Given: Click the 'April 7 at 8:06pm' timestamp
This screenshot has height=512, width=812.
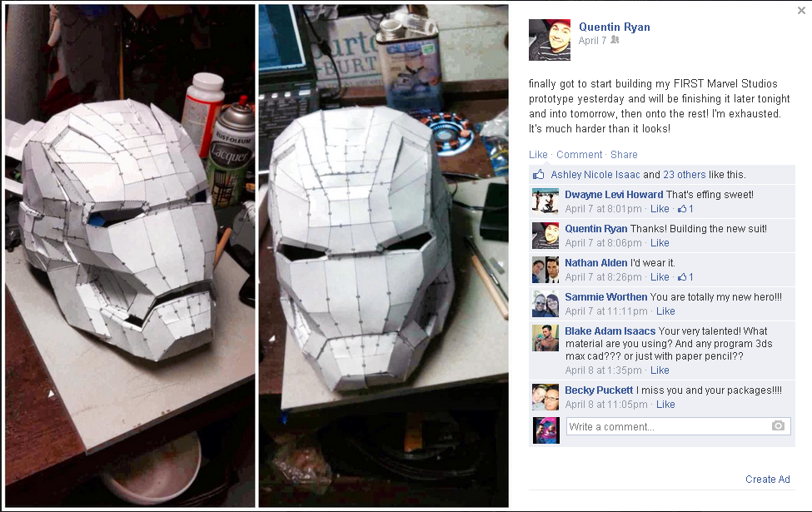Looking at the screenshot, I should click(x=603, y=243).
